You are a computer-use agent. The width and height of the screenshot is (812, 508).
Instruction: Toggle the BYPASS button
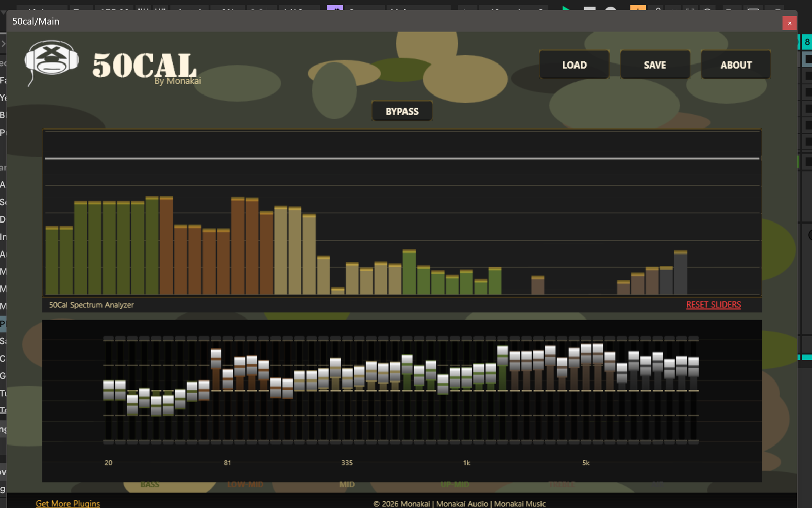[x=402, y=111]
